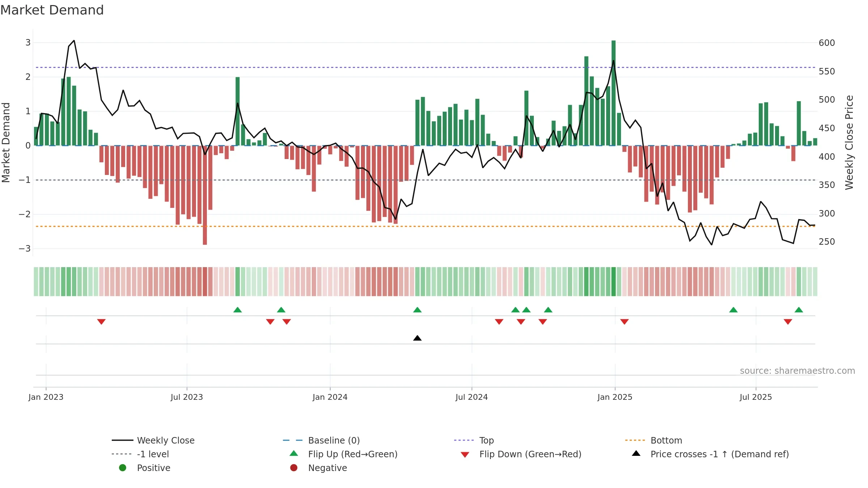This screenshot has height=488, width=868.
Task: Select the red flip-down marker just after Jan 2025
Action: 625,322
